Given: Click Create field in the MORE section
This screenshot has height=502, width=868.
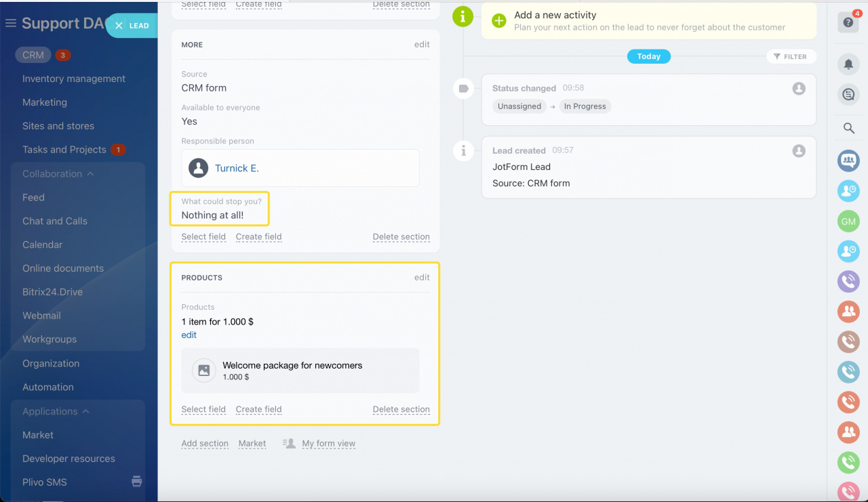Looking at the screenshot, I should point(258,236).
